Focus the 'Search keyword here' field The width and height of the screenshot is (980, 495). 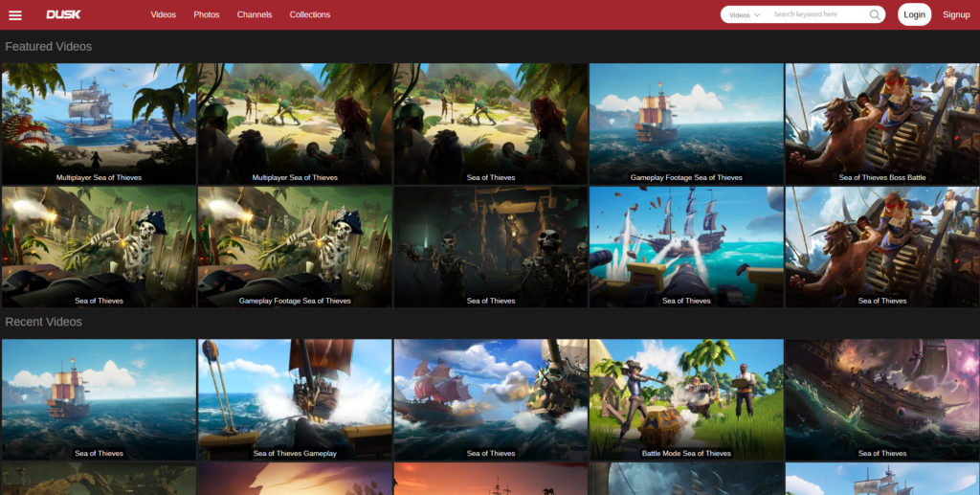pyautogui.click(x=816, y=14)
